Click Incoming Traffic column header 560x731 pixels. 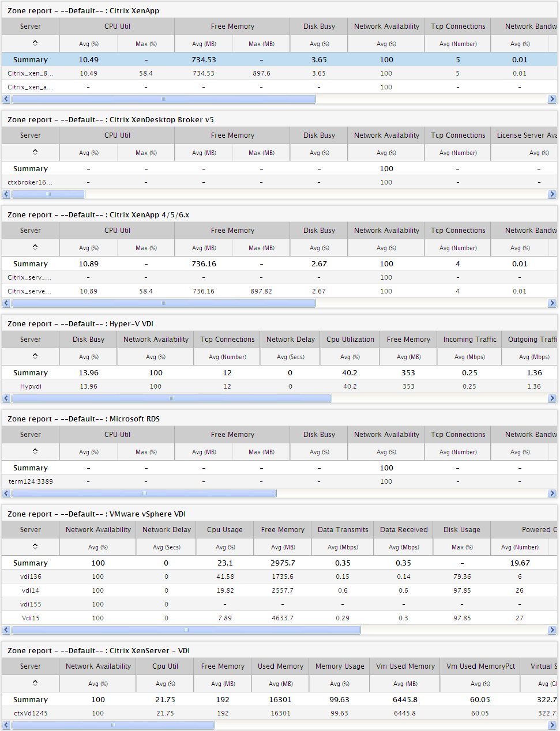(469, 340)
